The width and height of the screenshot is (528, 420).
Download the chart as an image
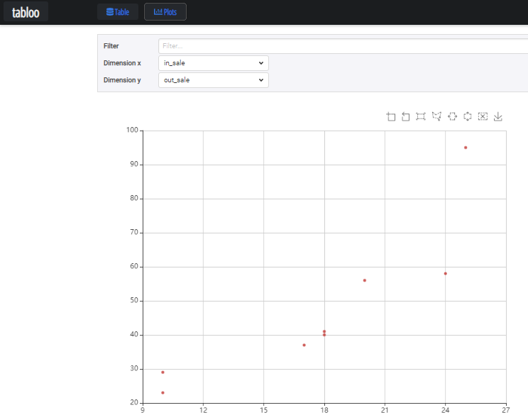click(498, 116)
